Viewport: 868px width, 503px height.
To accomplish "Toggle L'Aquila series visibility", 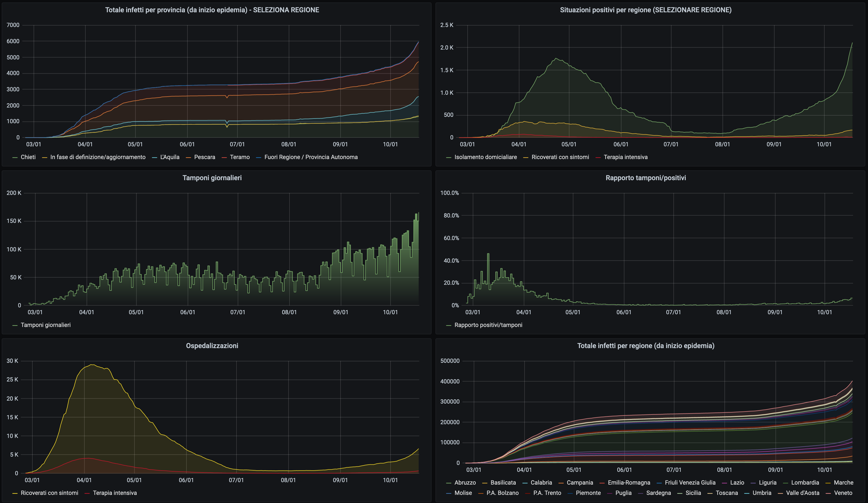I will 170,157.
